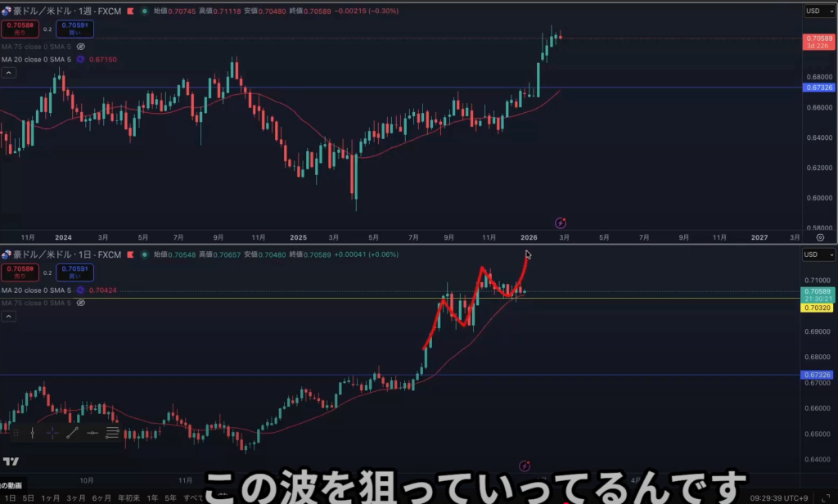Select the 5日 date range tab
838x504 pixels.
28,498
